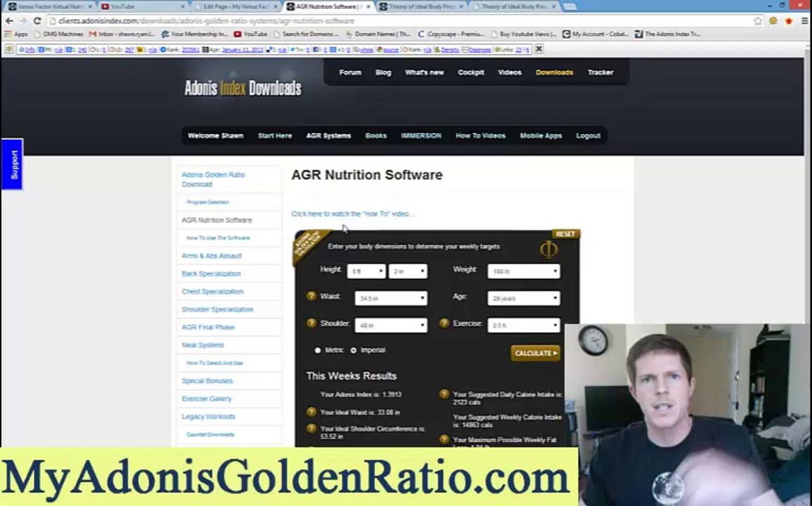This screenshot has height=506, width=812.
Task: Open the Shoulder dropdown
Action: pyautogui.click(x=391, y=325)
